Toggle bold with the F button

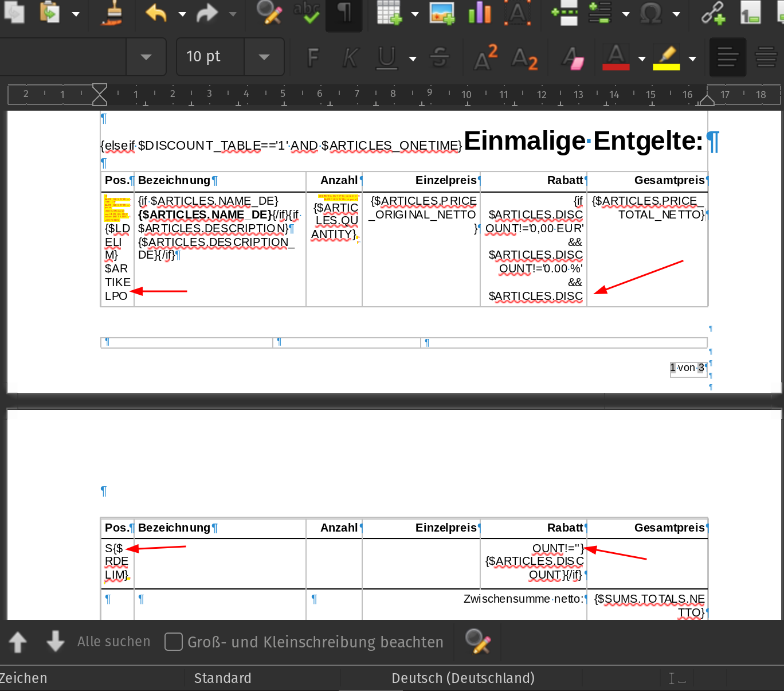point(313,57)
